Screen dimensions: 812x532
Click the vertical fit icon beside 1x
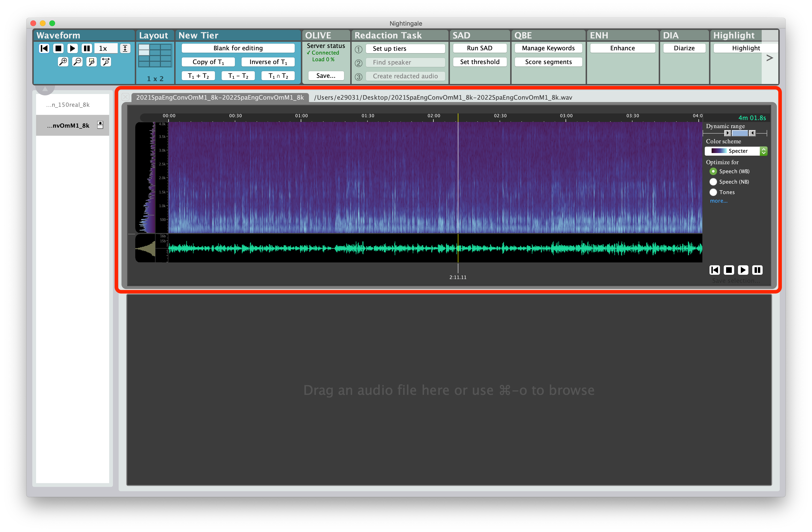pyautogui.click(x=125, y=48)
